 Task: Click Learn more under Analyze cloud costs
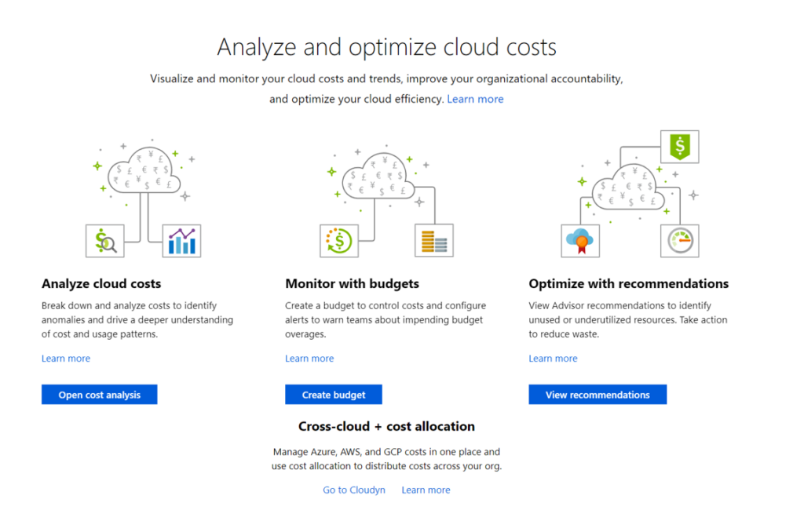[x=65, y=358]
